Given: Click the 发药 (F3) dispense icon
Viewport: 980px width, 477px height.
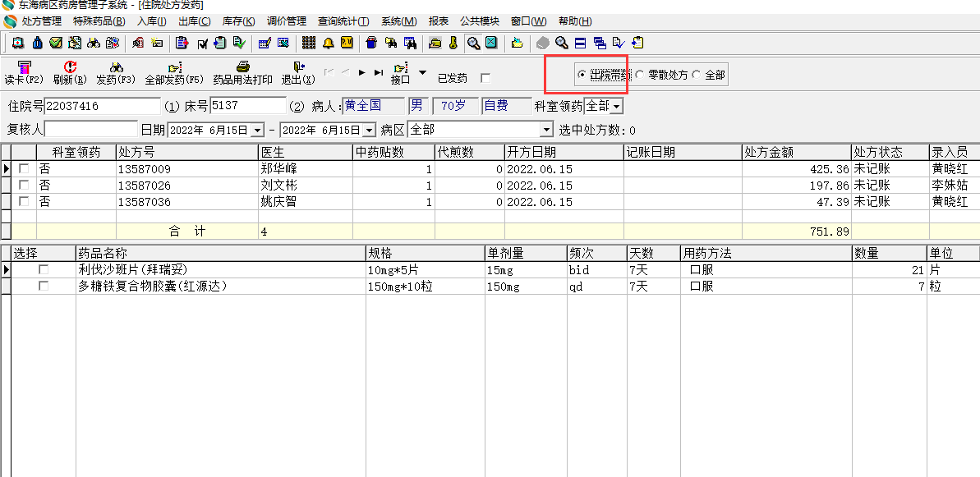Looking at the screenshot, I should pos(116,68).
